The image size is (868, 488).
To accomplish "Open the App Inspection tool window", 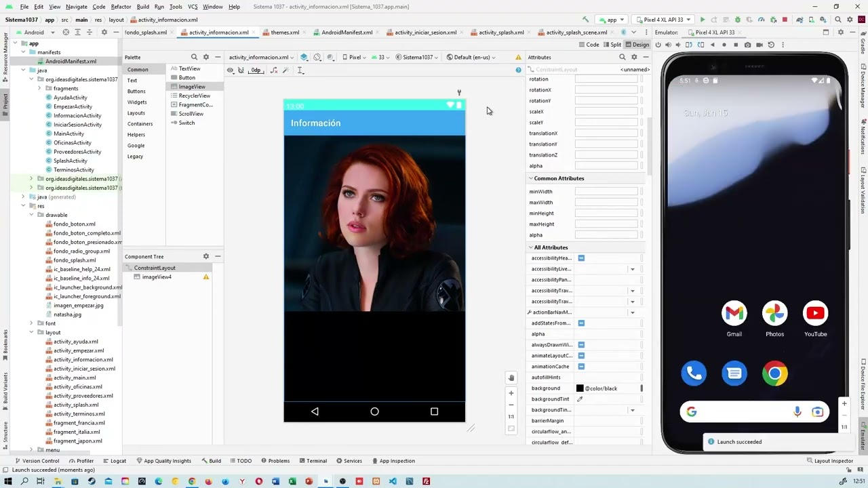I will (x=393, y=461).
